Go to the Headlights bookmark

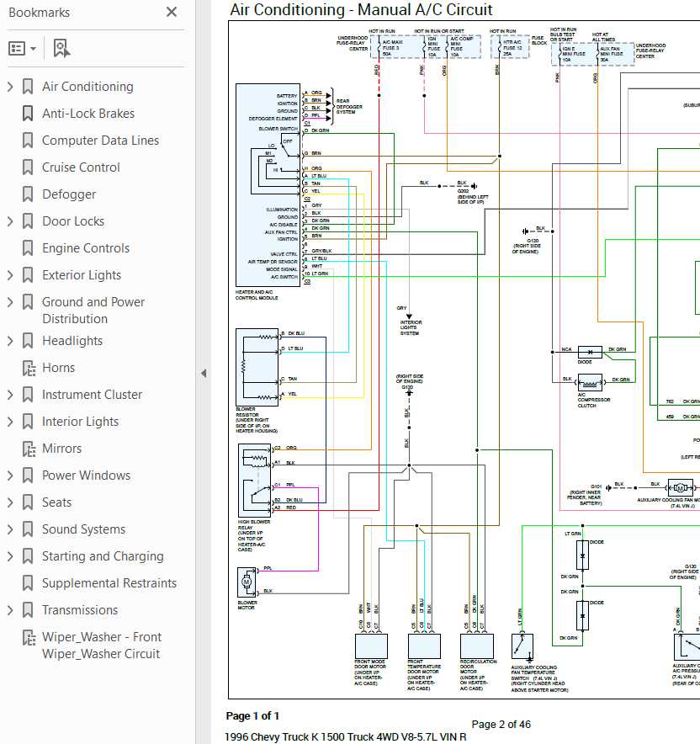click(x=72, y=341)
